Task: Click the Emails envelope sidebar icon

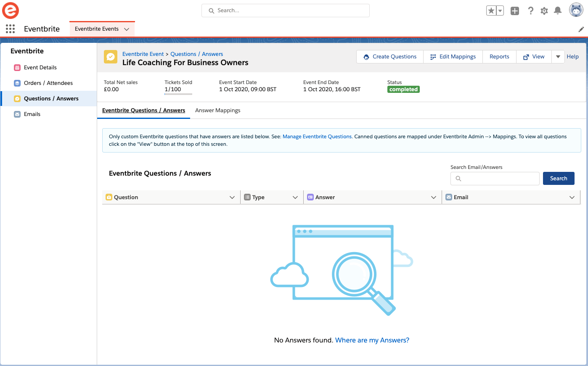Action: (17, 114)
